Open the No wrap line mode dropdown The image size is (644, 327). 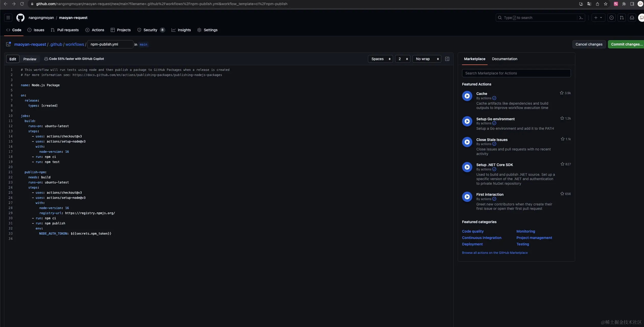click(427, 59)
